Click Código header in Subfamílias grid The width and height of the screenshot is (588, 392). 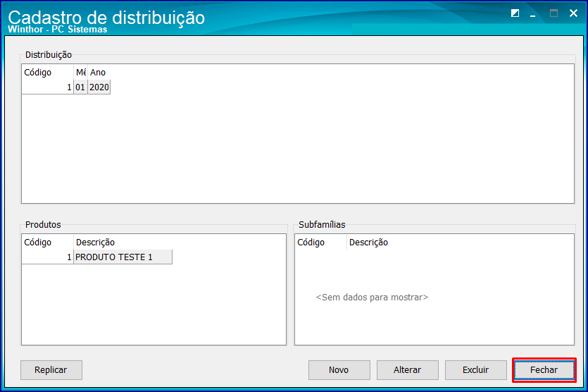coord(321,243)
